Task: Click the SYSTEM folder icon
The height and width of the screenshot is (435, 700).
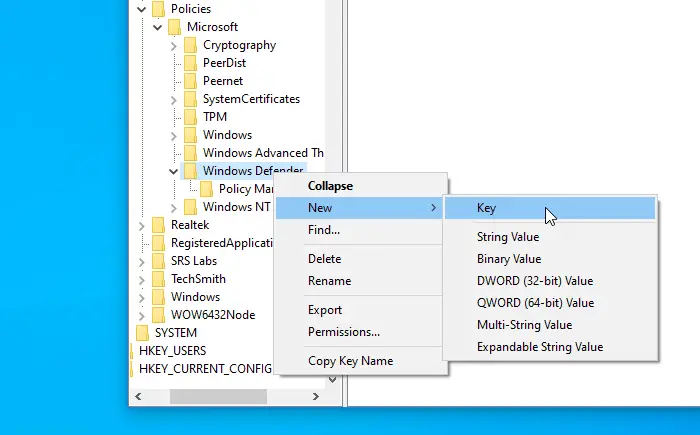Action: click(x=142, y=333)
